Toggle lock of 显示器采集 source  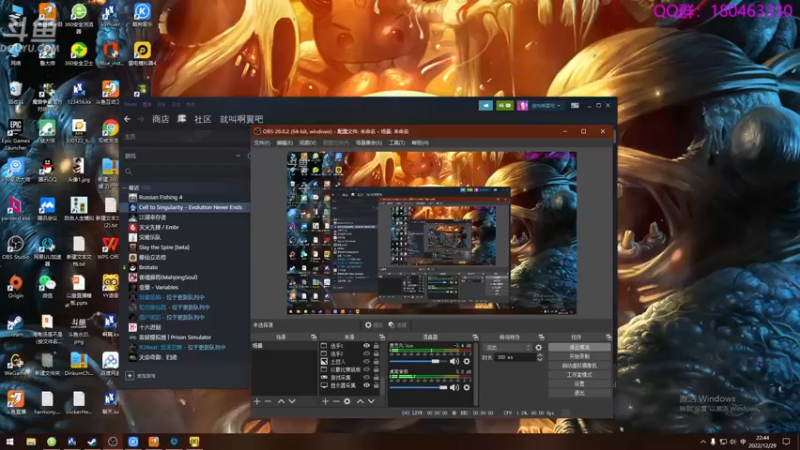(377, 385)
